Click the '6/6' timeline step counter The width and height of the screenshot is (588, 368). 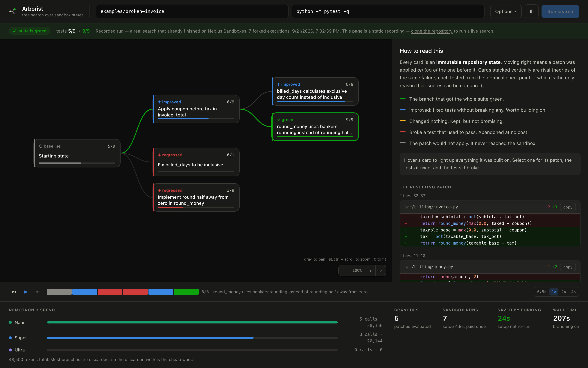(205, 292)
